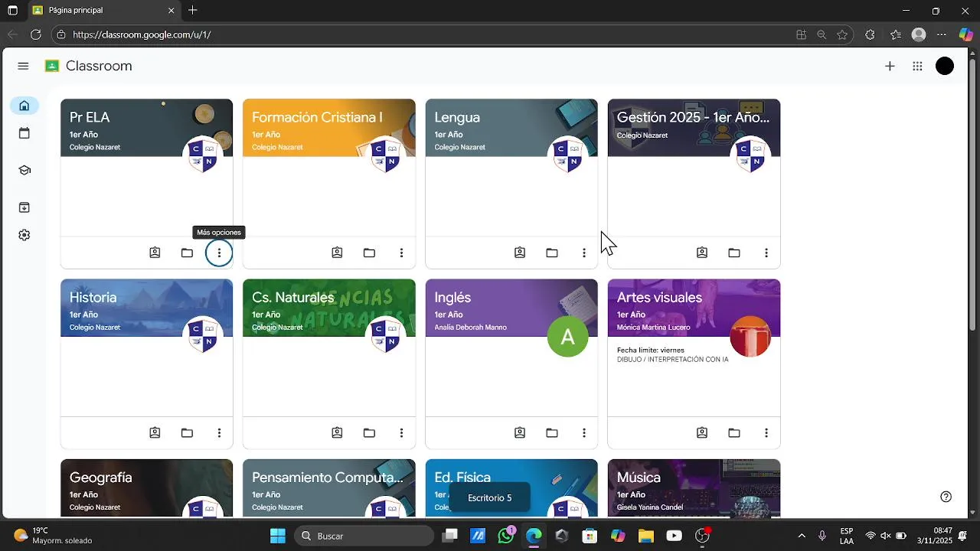Viewport: 980px width, 551px height.
Task: Show more options for Inglés card
Action: click(x=584, y=432)
